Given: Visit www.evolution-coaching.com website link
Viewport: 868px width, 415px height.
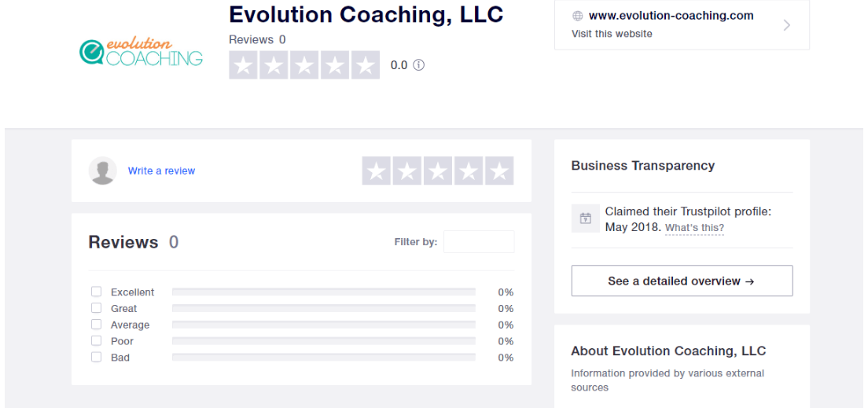Looking at the screenshot, I should tap(671, 16).
